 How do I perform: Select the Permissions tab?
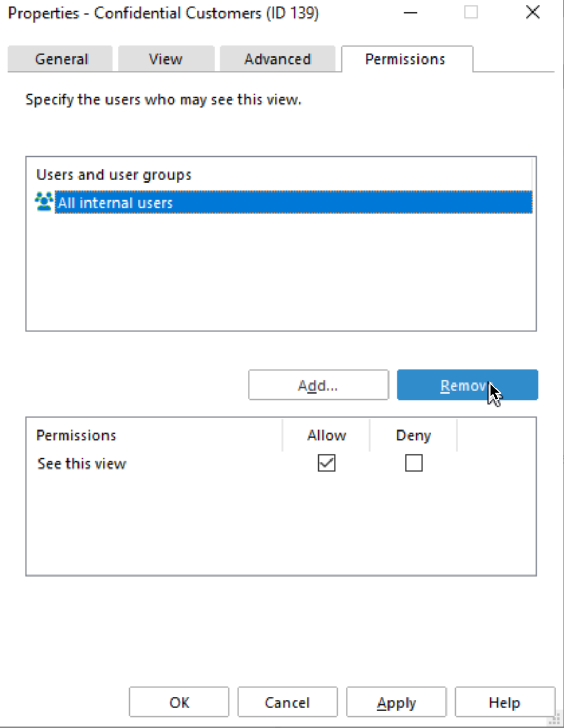406,59
